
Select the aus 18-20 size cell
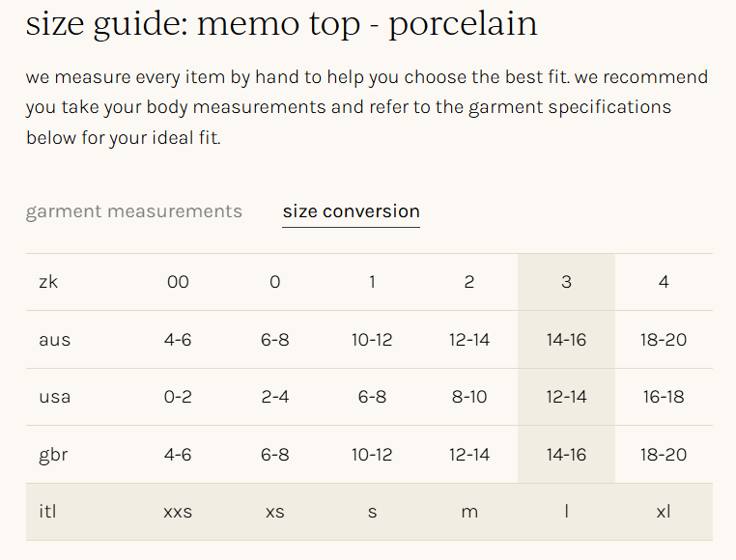[664, 340]
